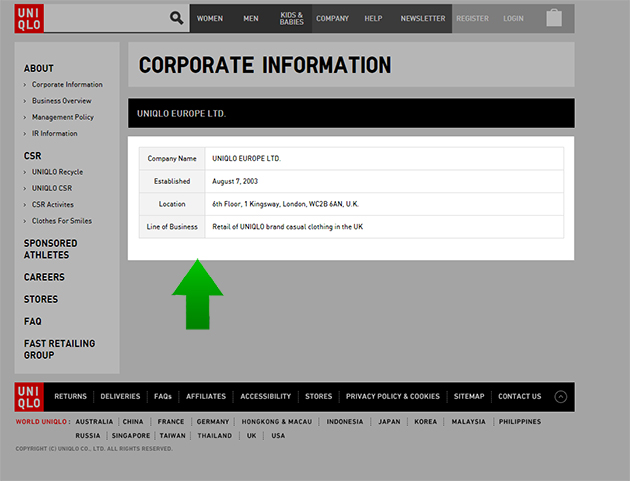
Task: Click 'Retail of UNIQLO brand casual clothing' text
Action: coord(288,227)
